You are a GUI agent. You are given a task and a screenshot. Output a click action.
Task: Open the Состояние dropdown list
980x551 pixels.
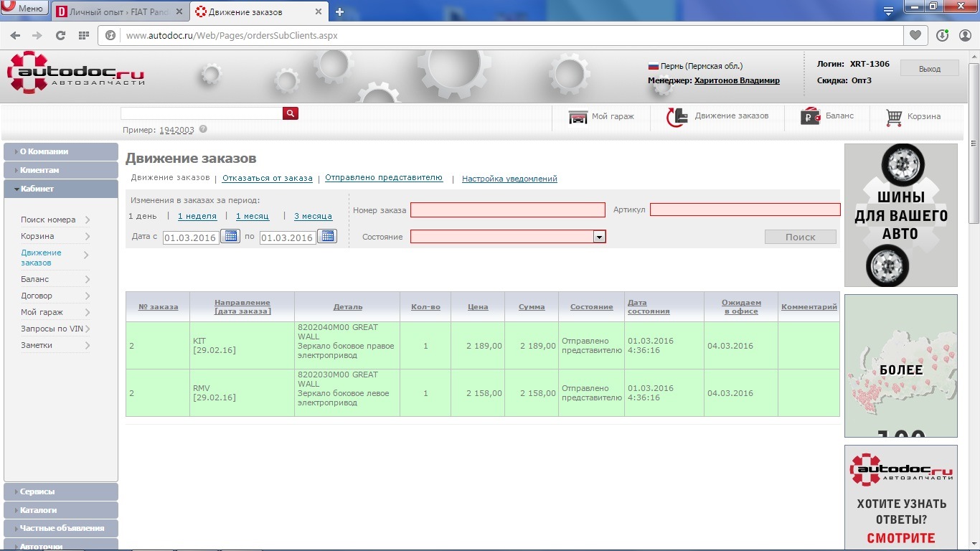click(x=600, y=237)
